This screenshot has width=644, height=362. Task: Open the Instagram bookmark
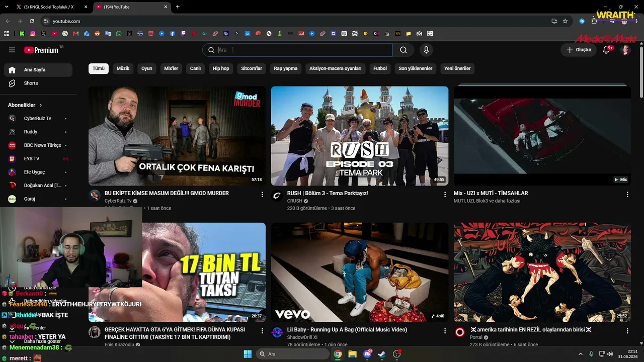[x=33, y=34]
